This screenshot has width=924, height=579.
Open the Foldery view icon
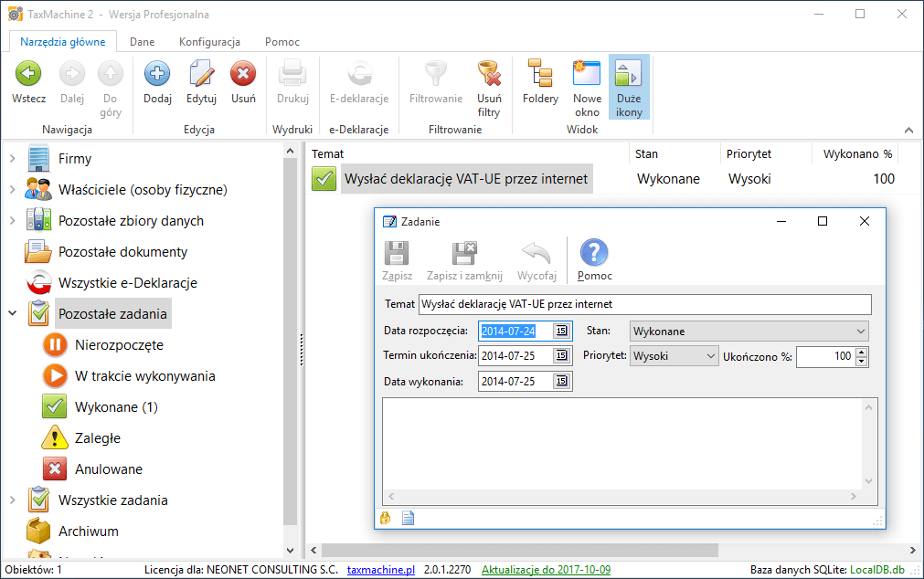click(540, 75)
